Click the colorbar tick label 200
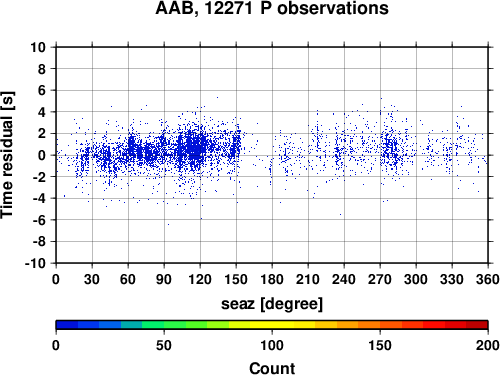 [x=488, y=346]
